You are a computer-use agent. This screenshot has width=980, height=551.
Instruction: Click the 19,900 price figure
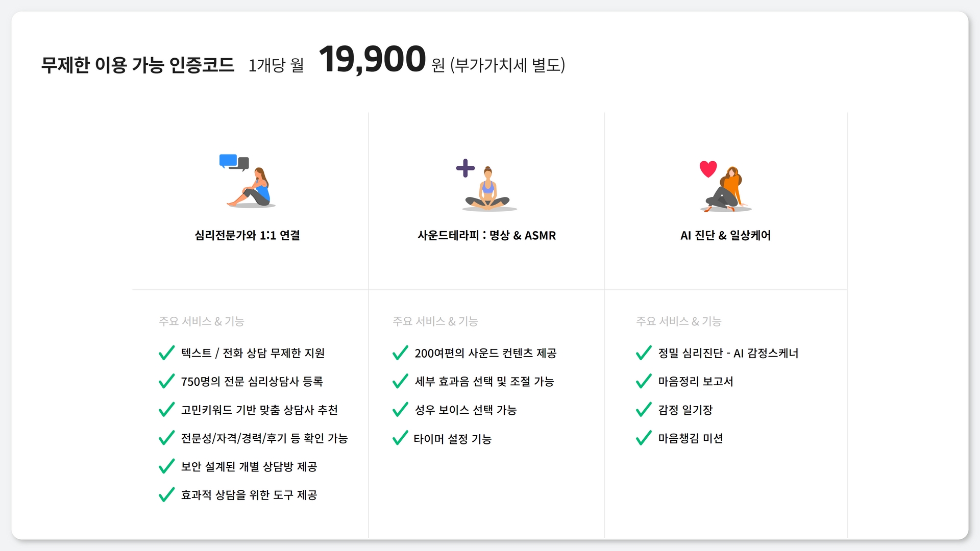372,59
